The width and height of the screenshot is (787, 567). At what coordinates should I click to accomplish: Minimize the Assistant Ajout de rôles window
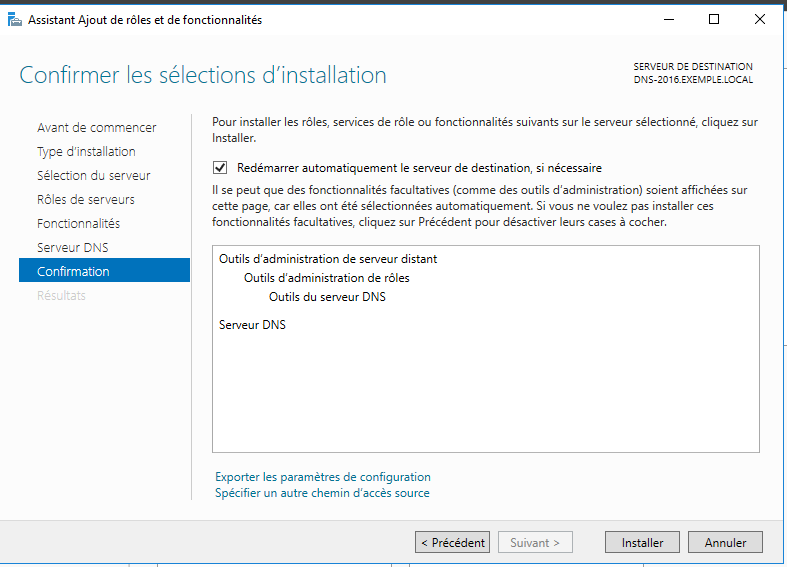[x=669, y=20]
